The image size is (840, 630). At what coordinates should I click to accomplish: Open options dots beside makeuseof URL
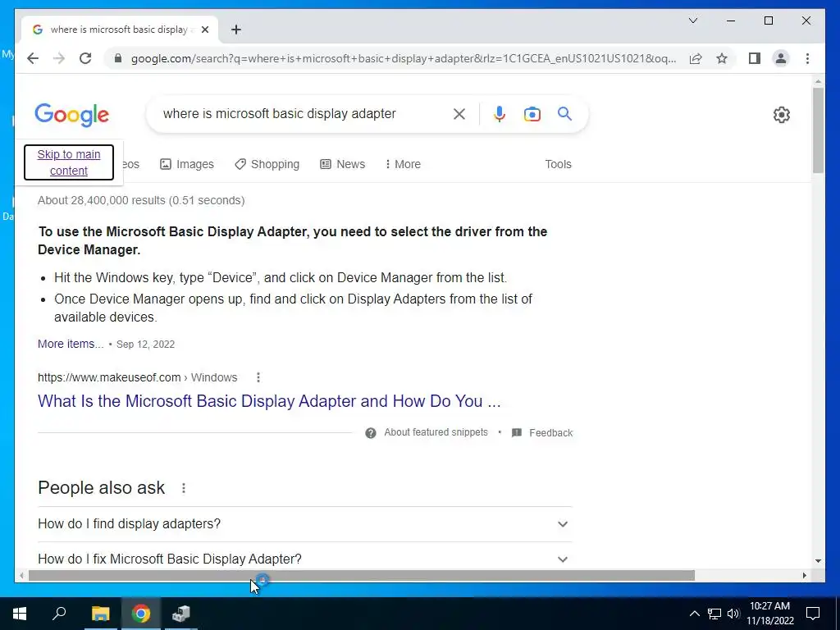coord(258,377)
